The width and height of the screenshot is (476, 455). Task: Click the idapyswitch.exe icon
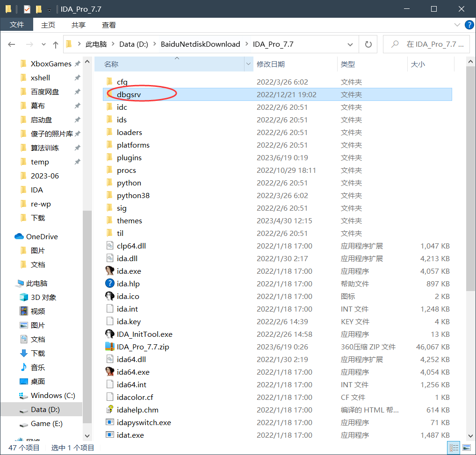109,422
